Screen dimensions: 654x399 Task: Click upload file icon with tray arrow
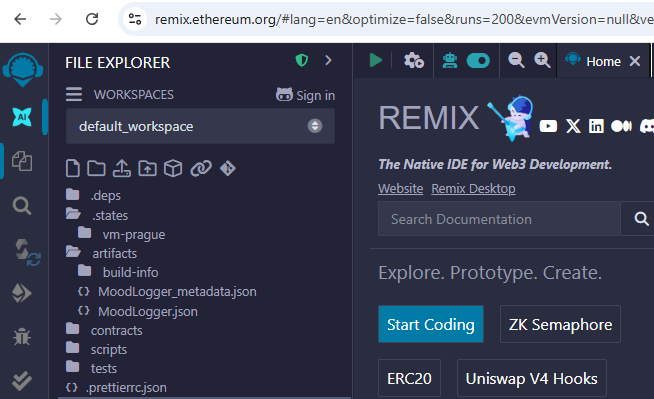[x=122, y=168]
